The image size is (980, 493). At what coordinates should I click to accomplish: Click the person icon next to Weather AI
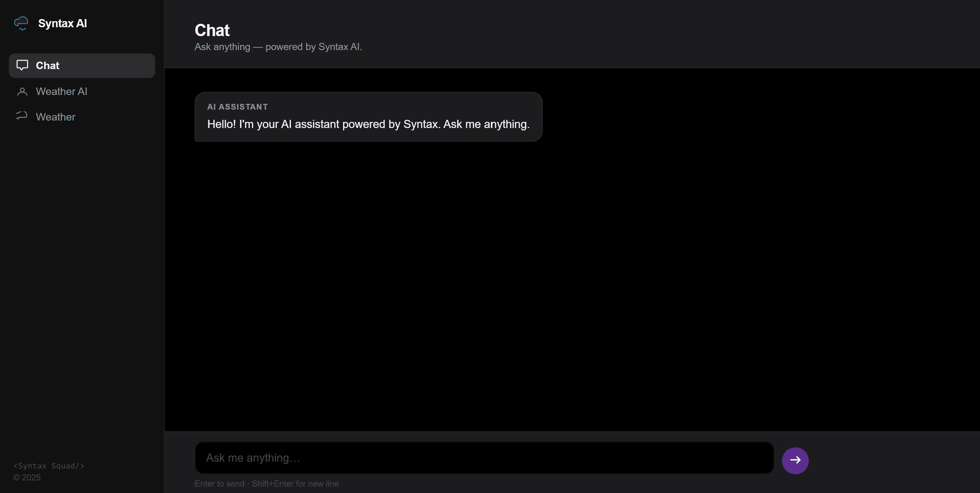coord(22,91)
